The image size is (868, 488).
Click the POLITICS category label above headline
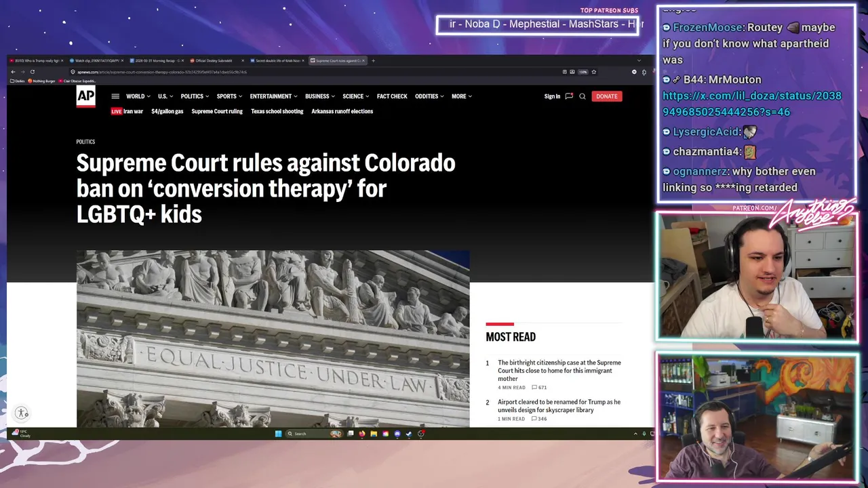point(85,142)
